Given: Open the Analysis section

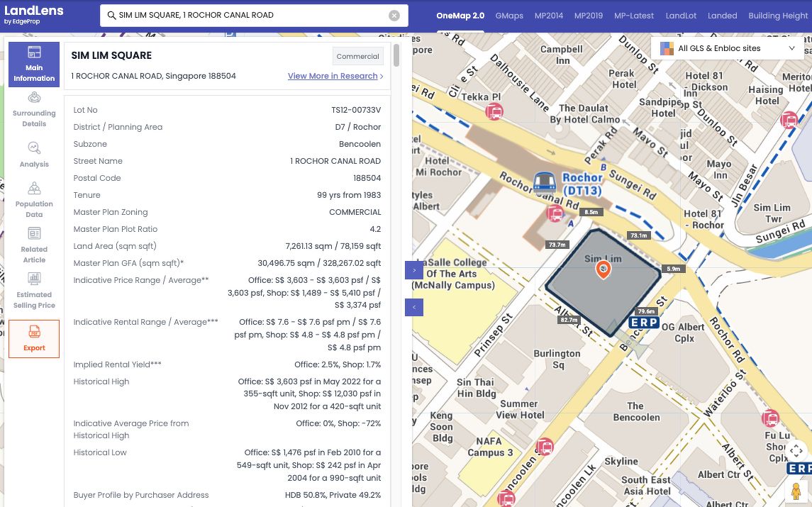Looking at the screenshot, I should pyautogui.click(x=34, y=155).
